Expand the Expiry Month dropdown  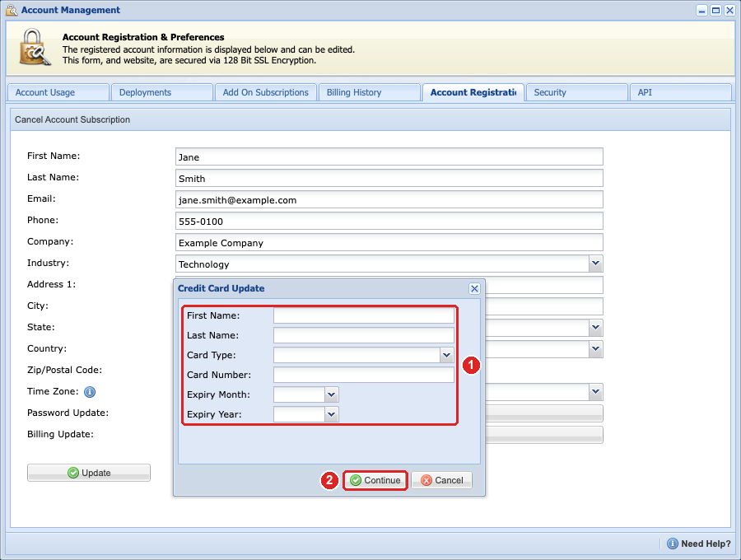point(331,394)
